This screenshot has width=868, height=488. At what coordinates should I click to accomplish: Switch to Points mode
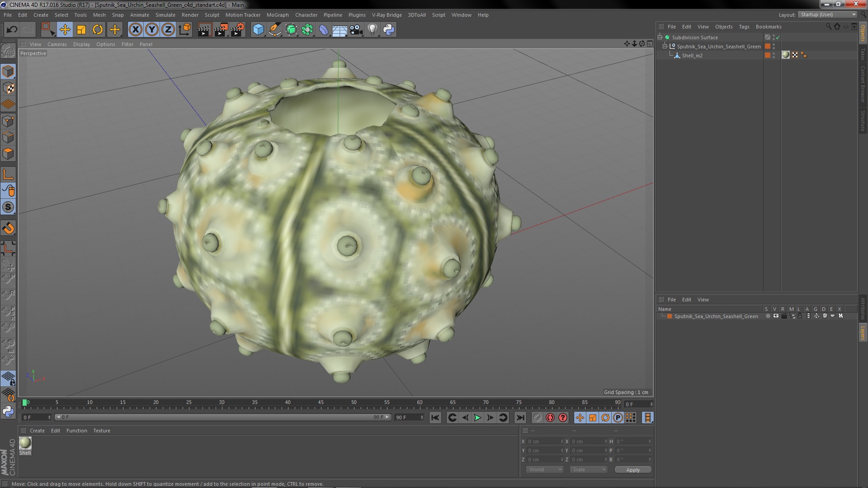[x=8, y=121]
